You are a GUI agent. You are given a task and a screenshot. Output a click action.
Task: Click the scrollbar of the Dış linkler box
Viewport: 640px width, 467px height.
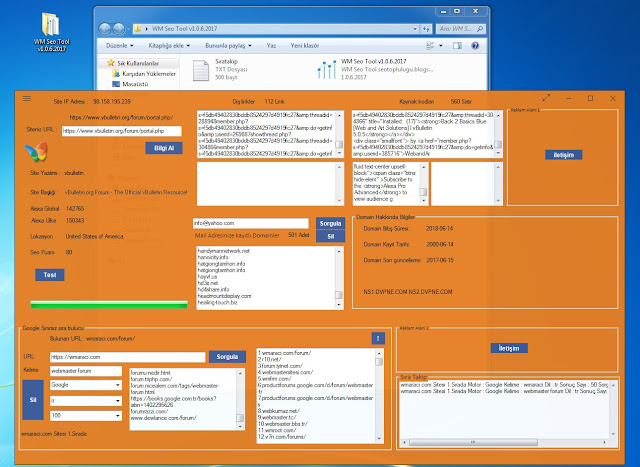pyautogui.click(x=339, y=134)
